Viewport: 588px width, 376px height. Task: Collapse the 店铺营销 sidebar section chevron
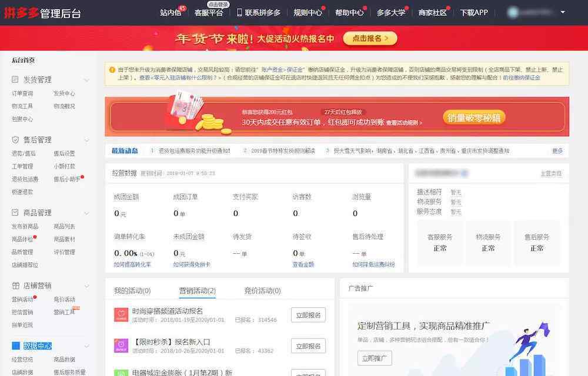click(86, 286)
